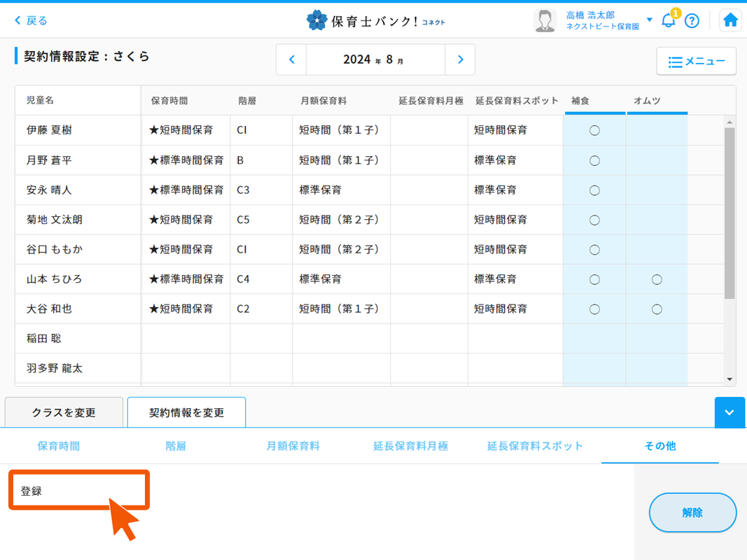Screen dimensions: 747x560
Task: Select the 補食 radio for 伊藤 夏樹
Action: coord(594,130)
